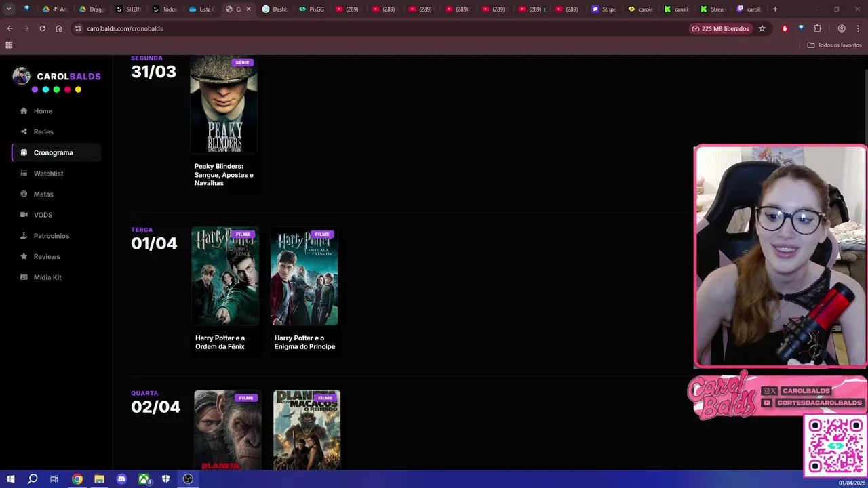Click the browser home button
The image size is (868, 488).
pos(58,28)
